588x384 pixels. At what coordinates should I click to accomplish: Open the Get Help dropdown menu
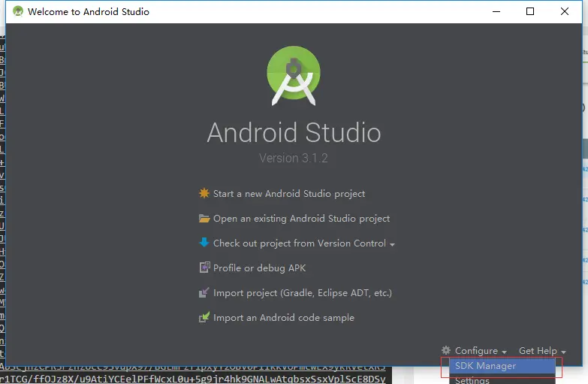pos(542,351)
